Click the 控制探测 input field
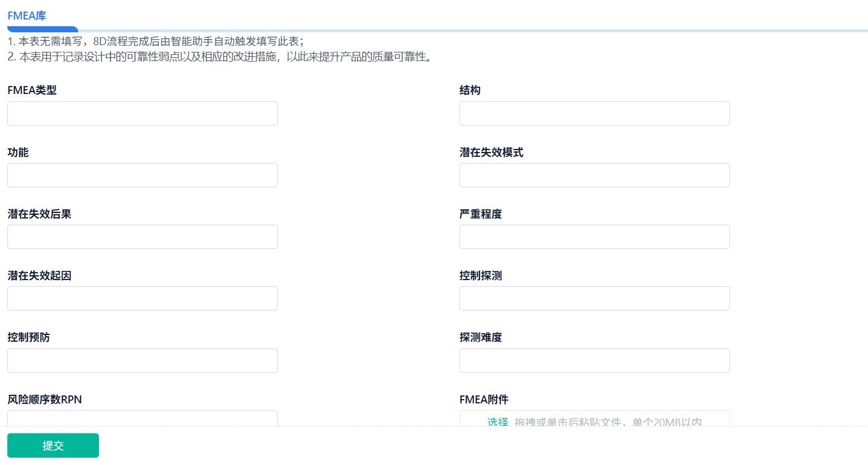This screenshot has width=868, height=465. (x=594, y=298)
